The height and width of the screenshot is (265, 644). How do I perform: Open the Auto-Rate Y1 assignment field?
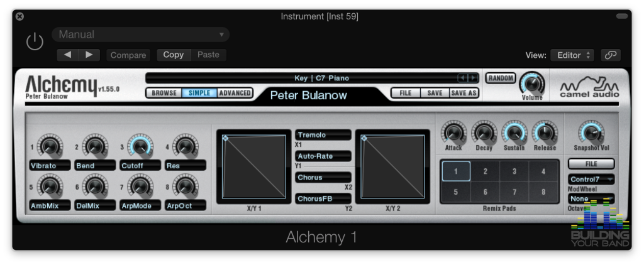click(x=323, y=156)
